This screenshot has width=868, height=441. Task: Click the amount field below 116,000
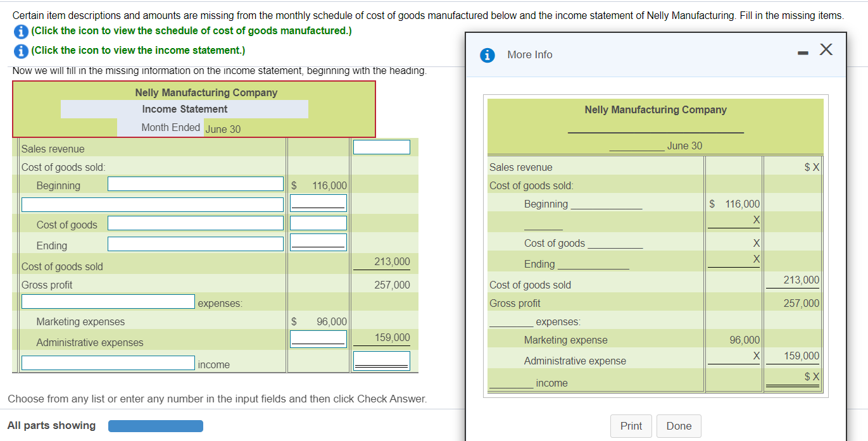318,202
